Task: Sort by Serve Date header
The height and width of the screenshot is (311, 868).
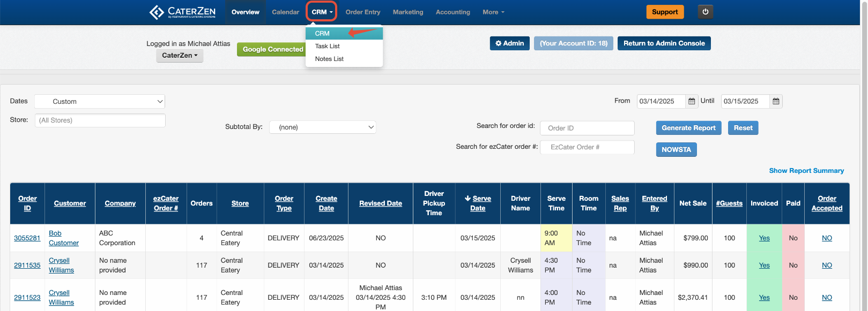Action: 478,203
